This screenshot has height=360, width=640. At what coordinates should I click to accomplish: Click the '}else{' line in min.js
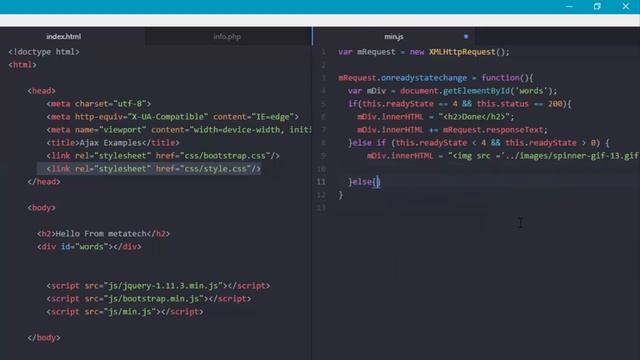coord(364,182)
